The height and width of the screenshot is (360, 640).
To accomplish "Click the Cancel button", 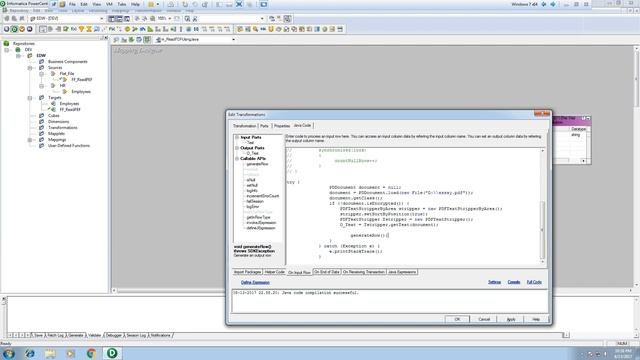I will pos(484,319).
